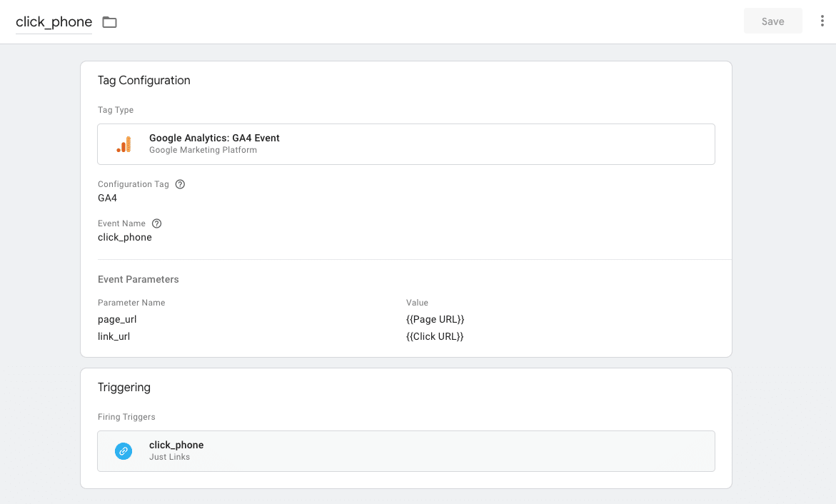Click the click_phone event name value
Image resolution: width=836 pixels, height=504 pixels.
[x=124, y=238]
